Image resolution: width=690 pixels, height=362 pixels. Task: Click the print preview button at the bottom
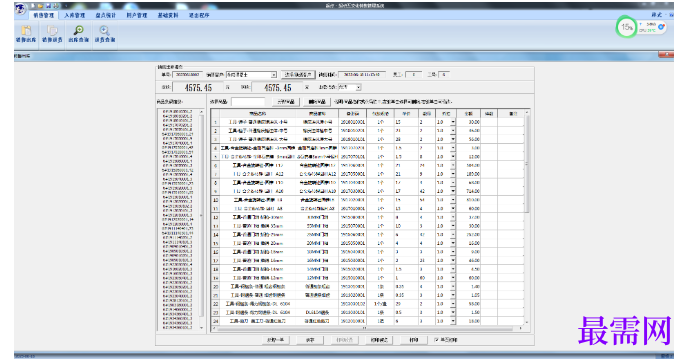[379, 340]
